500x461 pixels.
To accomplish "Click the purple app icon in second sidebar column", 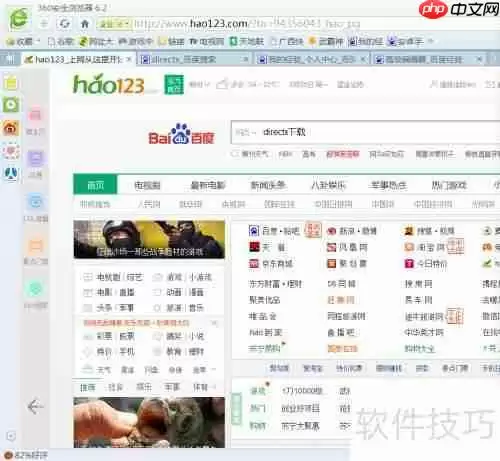I will (35, 158).
